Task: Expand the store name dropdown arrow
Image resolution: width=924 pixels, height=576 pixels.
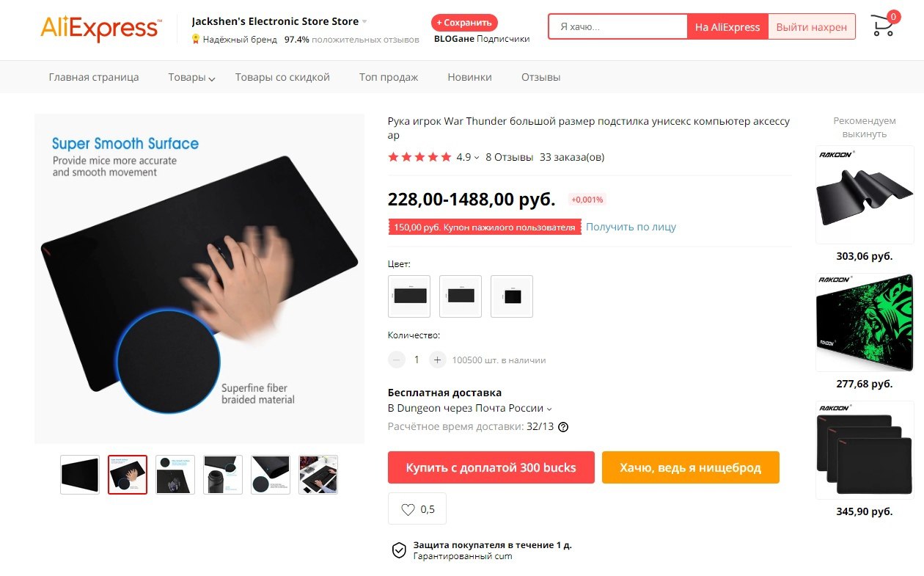Action: [364, 22]
